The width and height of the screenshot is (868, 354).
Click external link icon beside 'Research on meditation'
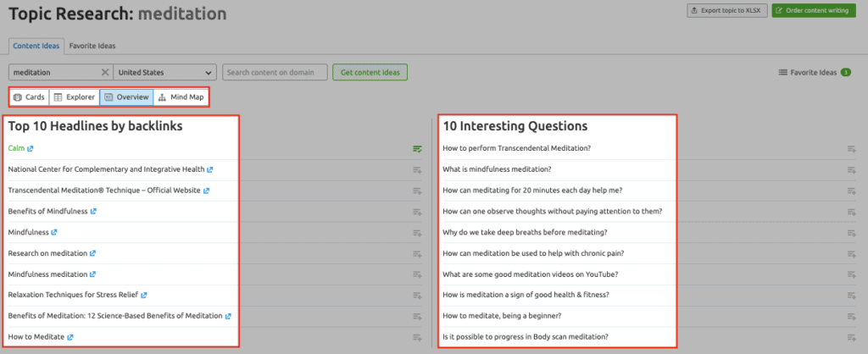point(93,253)
